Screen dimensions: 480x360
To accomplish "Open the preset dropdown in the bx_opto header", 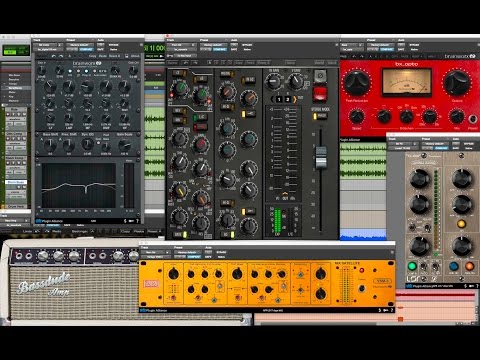I will click(380, 45).
